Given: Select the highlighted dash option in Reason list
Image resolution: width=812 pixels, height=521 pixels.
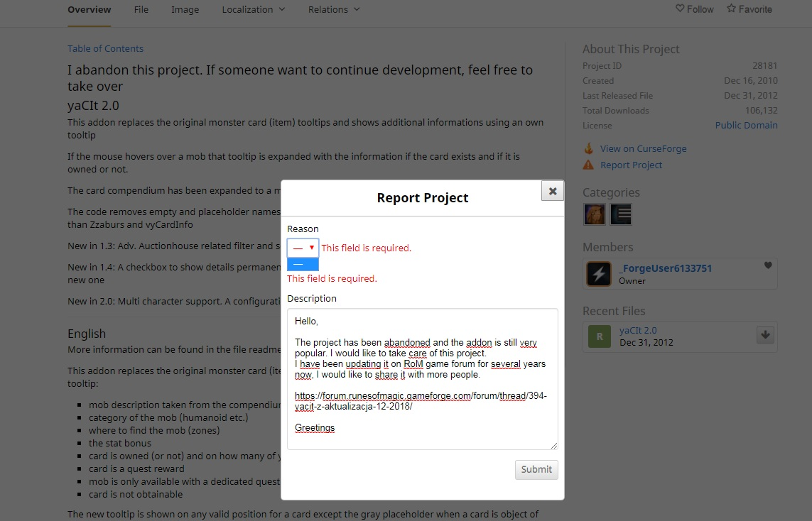Looking at the screenshot, I should (x=303, y=264).
